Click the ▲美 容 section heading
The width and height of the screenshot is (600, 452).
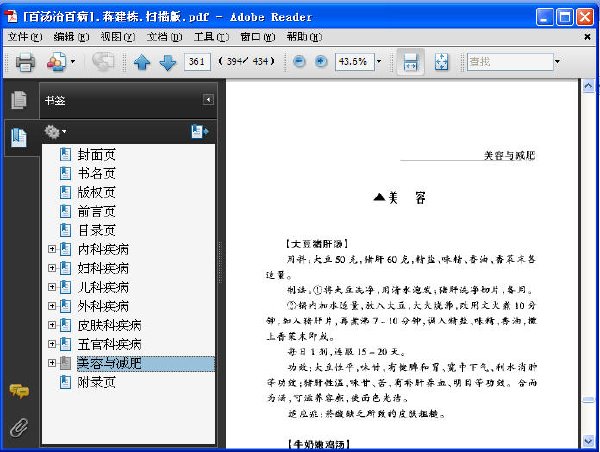tap(400, 198)
